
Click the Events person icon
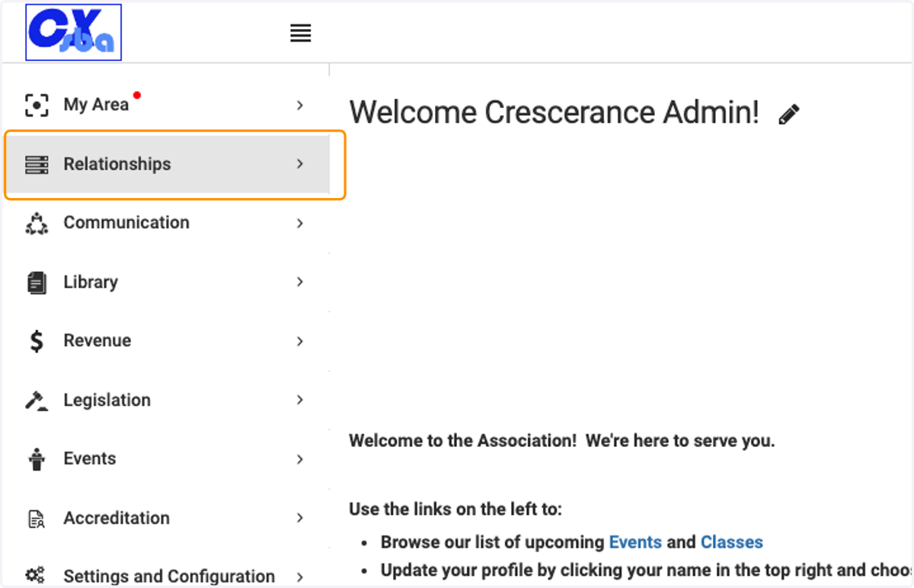(x=37, y=459)
